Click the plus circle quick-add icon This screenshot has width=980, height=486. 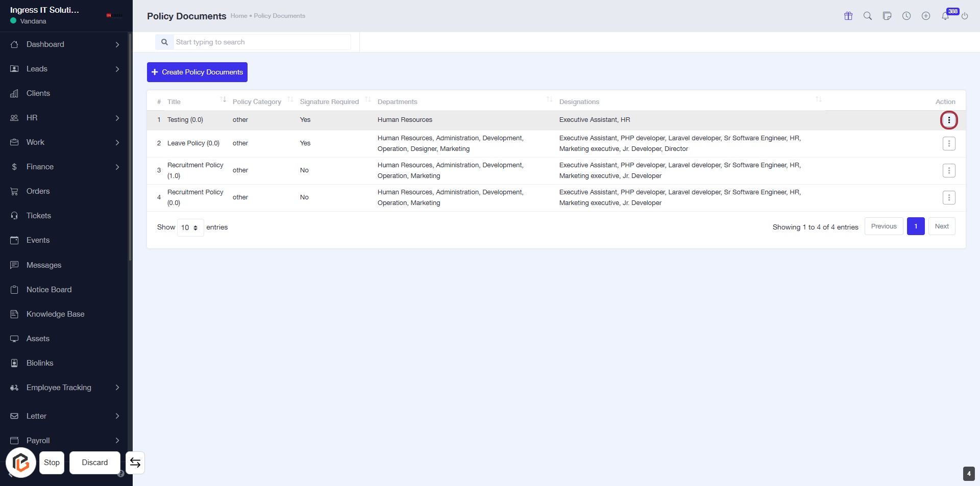click(x=926, y=16)
